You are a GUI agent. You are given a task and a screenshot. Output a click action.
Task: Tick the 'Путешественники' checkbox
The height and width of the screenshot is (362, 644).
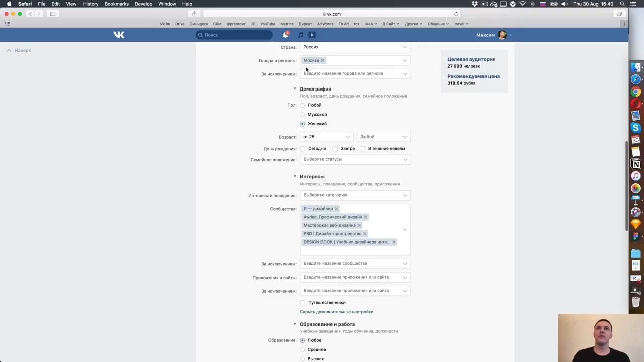[x=302, y=303]
